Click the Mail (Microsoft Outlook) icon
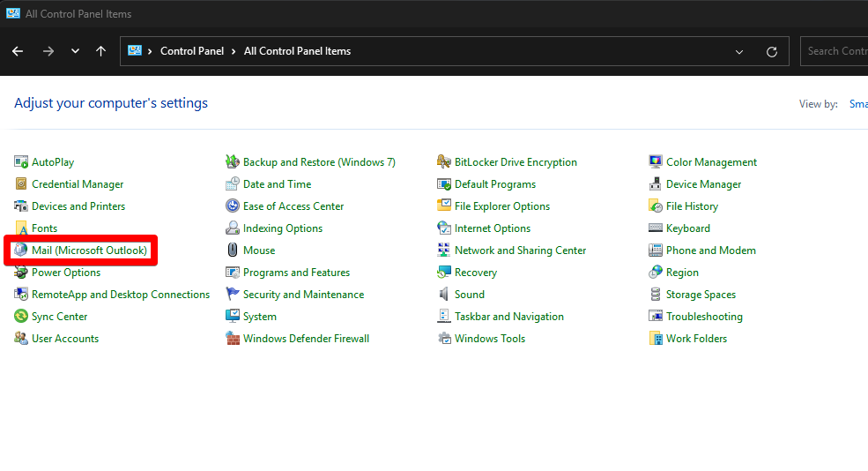868x471 pixels. [x=21, y=250]
